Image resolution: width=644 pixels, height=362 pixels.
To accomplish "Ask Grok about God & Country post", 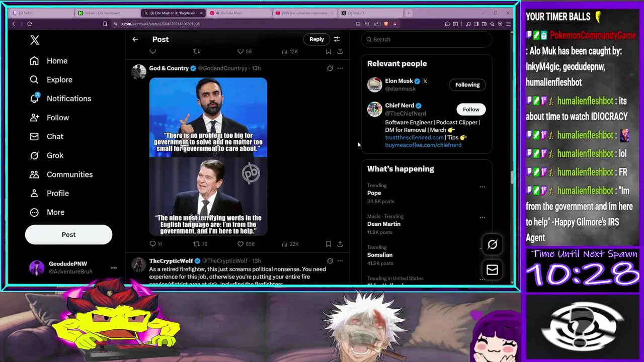I will [330, 68].
